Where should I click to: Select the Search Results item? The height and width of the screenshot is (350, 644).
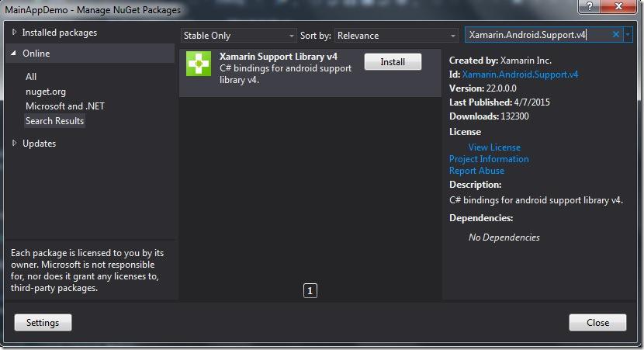pyautogui.click(x=54, y=121)
